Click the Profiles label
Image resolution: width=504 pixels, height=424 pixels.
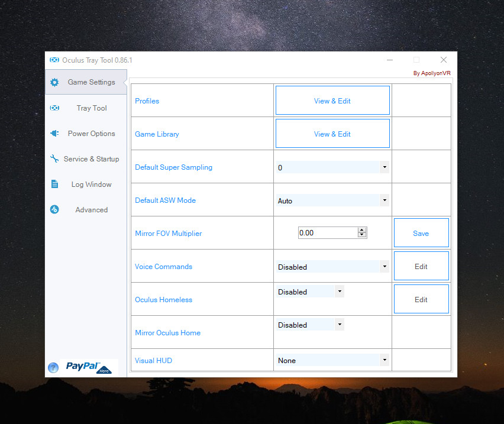point(147,101)
